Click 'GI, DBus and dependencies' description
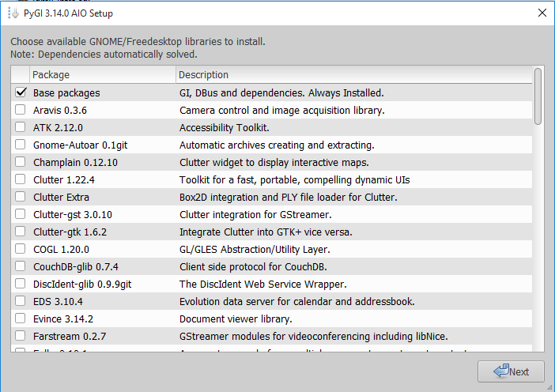This screenshot has width=555, height=392. coord(281,93)
